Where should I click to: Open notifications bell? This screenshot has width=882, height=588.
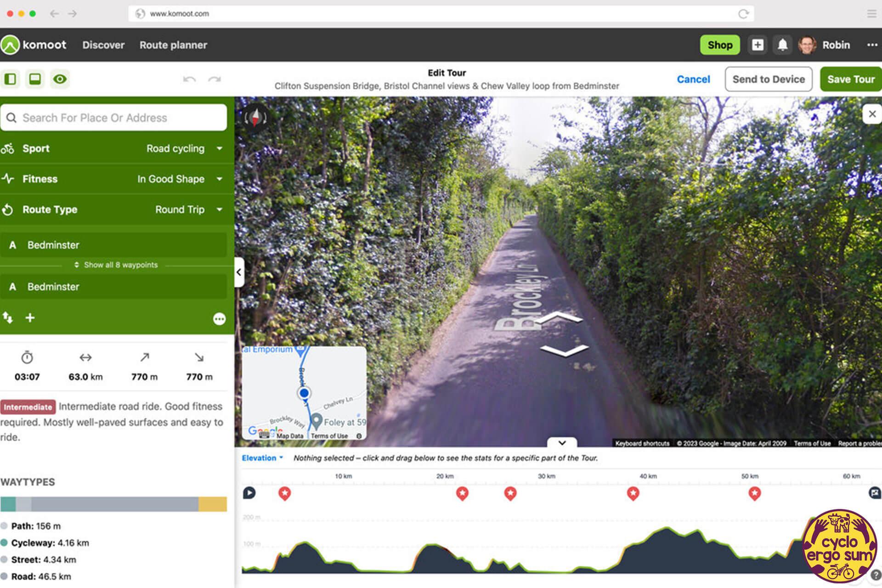coord(783,45)
